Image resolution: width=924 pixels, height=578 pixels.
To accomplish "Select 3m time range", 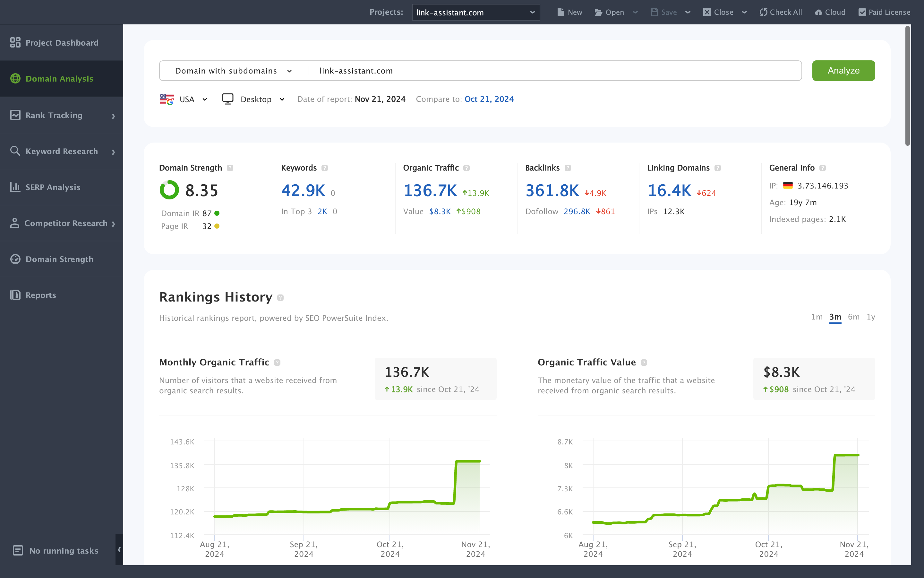I will [x=835, y=317].
